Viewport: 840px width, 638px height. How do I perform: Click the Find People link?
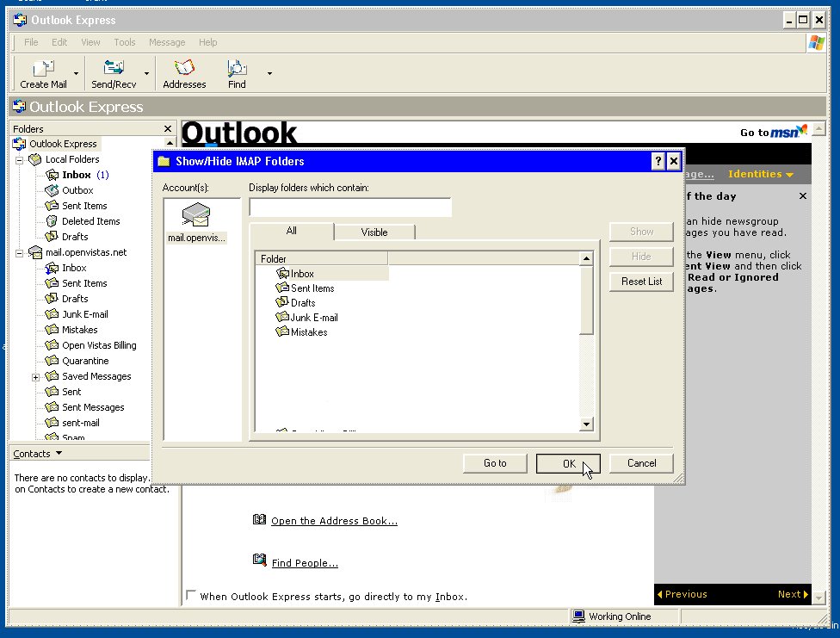point(305,563)
